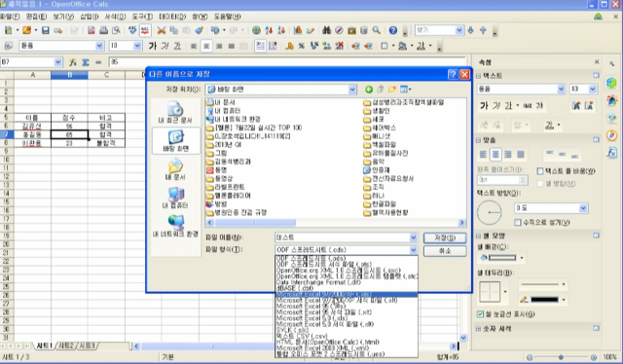Collapse the 셀 모양 cell appearance section

[x=479, y=236]
